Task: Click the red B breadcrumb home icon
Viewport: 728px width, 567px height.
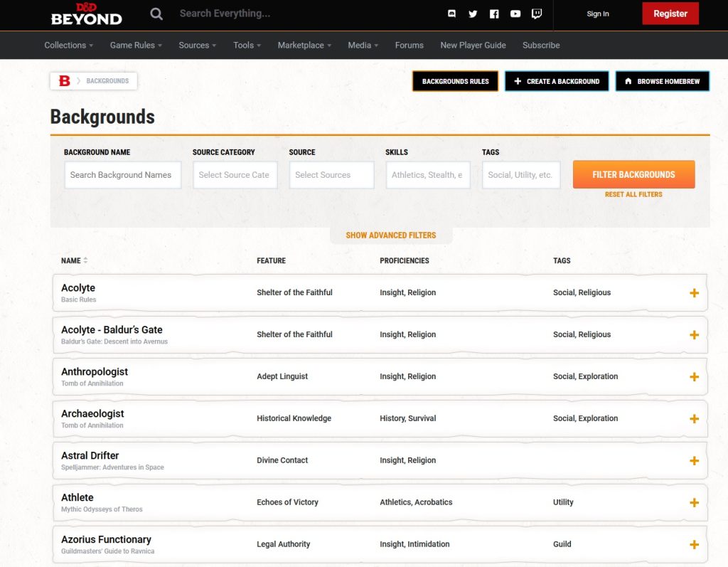Action: [65, 81]
